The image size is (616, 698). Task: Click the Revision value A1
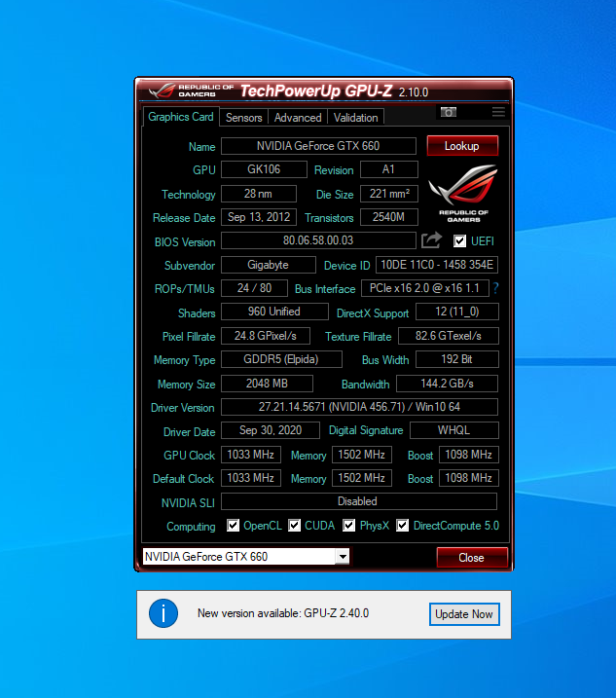(389, 169)
